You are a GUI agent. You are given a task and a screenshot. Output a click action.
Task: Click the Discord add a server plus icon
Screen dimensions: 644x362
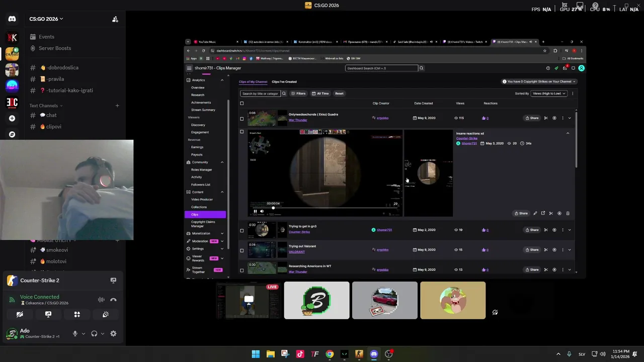pos(12,118)
